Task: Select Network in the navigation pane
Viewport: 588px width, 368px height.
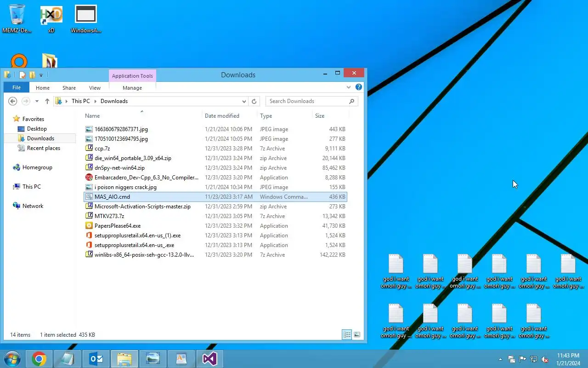Action: click(33, 206)
